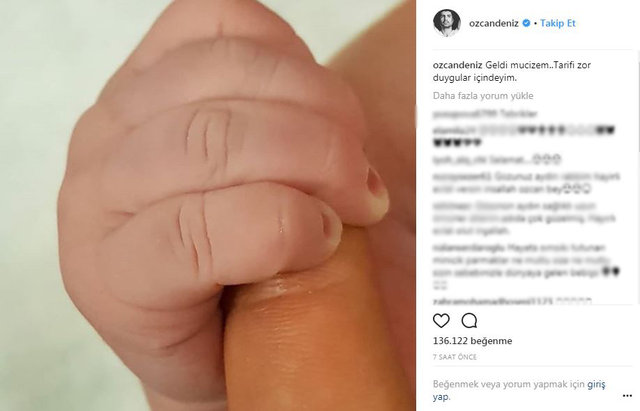The image size is (640, 411).
Task: Click the Beğenmek veya yorum yapmak prompt
Action: [x=509, y=384]
